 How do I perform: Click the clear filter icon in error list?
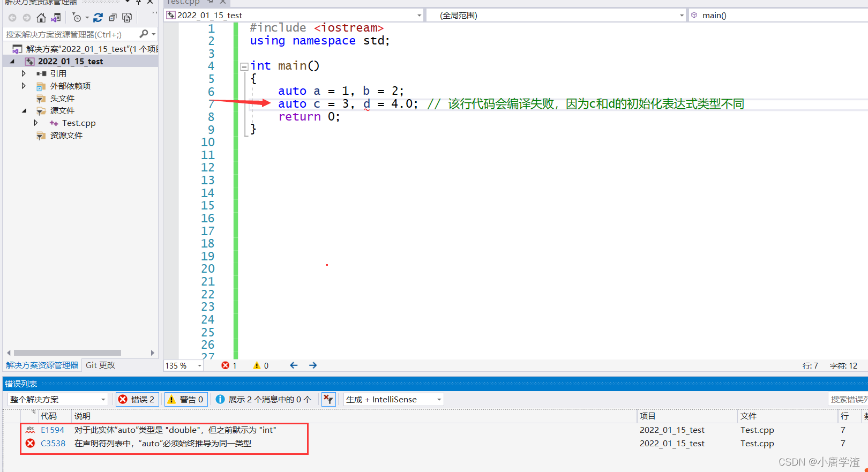click(328, 399)
